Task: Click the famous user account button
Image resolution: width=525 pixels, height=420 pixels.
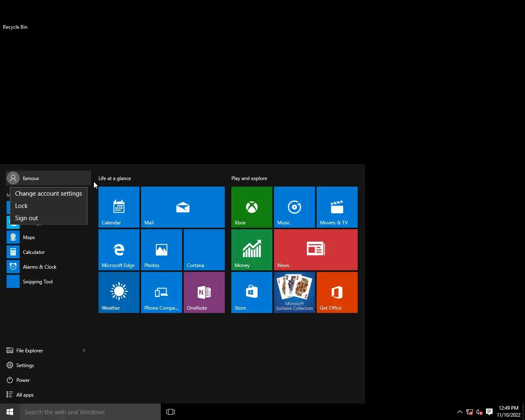Action: [x=48, y=178]
